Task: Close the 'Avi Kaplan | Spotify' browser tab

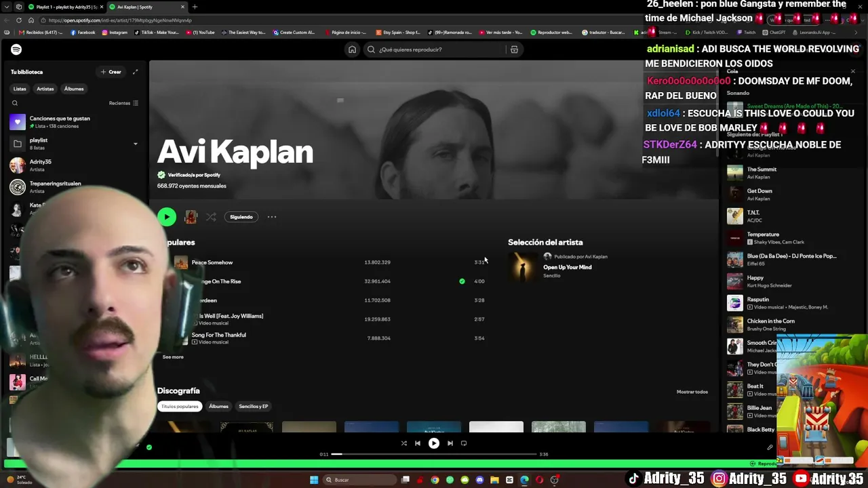Action: click(182, 7)
